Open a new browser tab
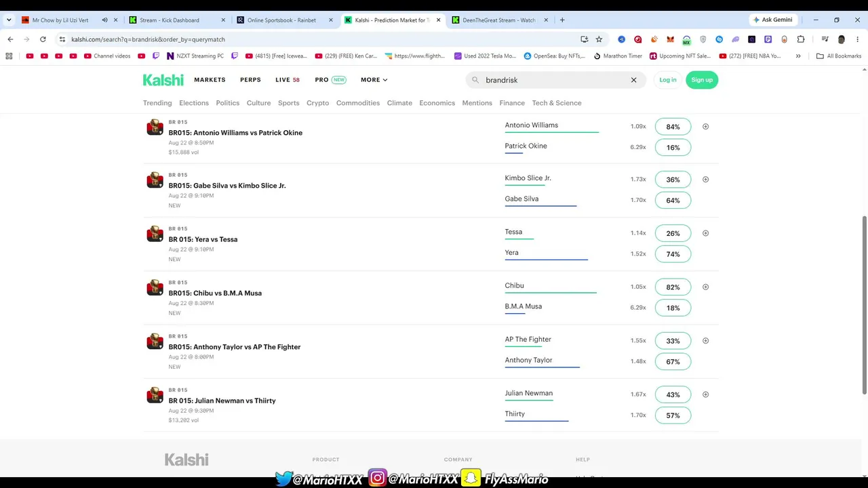 (x=562, y=20)
